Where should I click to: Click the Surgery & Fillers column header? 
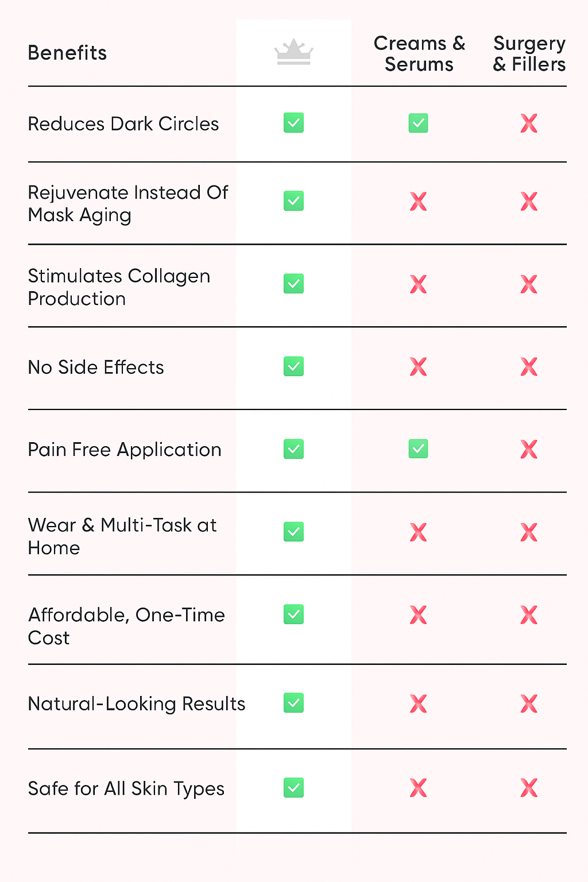(x=529, y=53)
